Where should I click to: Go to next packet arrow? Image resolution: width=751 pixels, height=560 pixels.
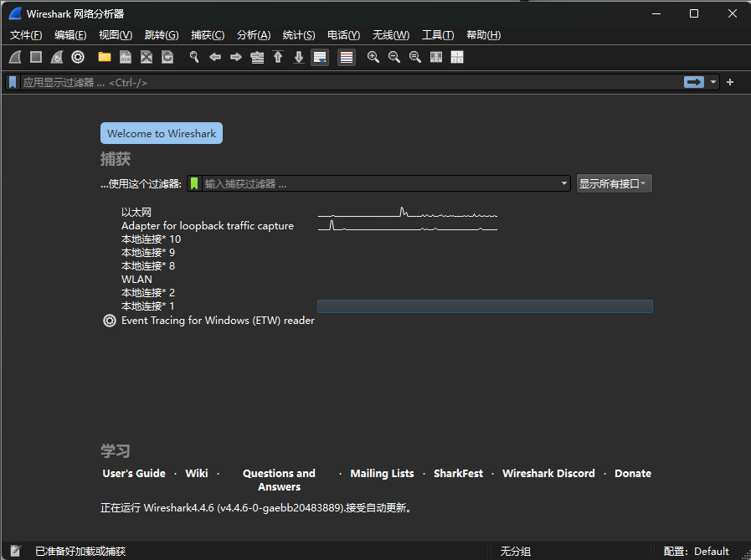click(236, 58)
